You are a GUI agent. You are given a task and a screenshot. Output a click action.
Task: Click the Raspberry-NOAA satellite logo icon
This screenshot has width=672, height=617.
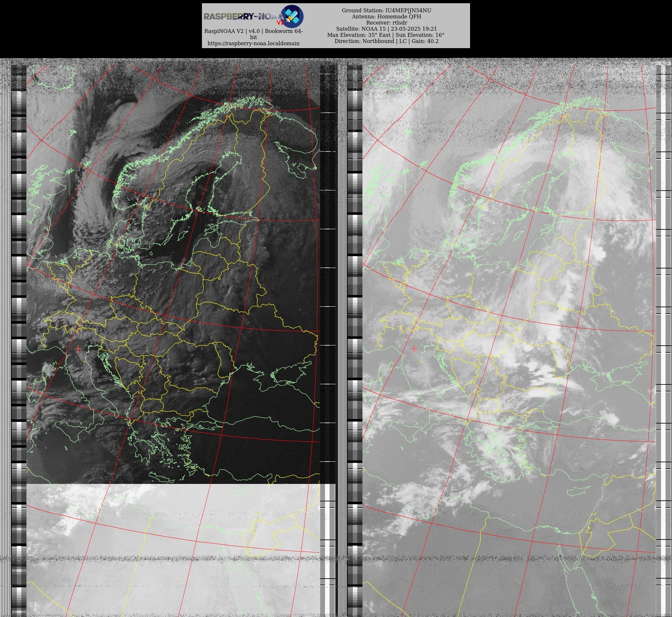292,16
